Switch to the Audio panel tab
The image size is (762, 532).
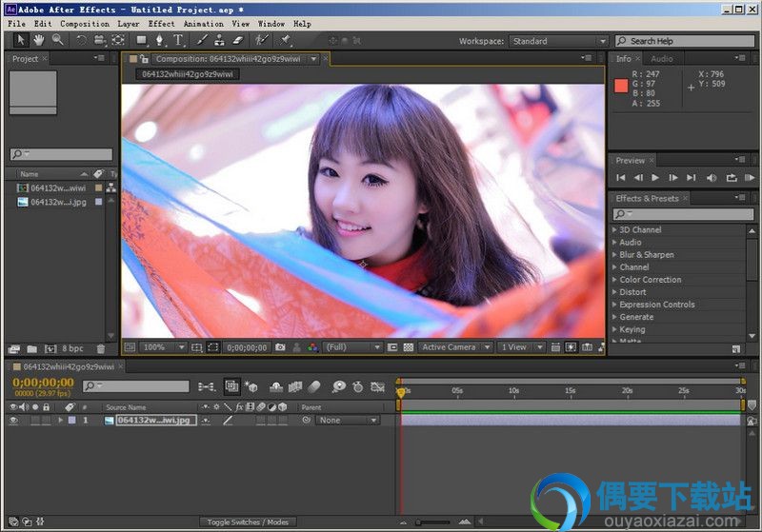[x=662, y=59]
